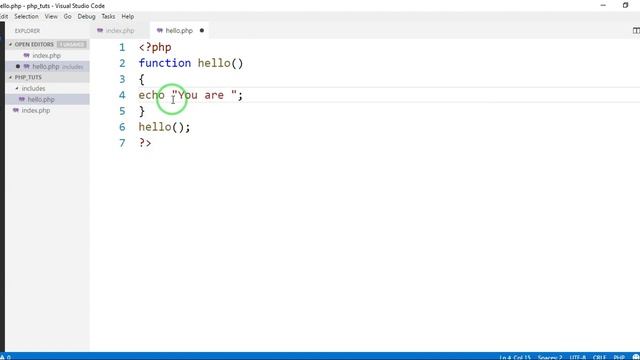The width and height of the screenshot is (640, 360).
Task: Select index.php in Open Editors list
Action: [47, 56]
